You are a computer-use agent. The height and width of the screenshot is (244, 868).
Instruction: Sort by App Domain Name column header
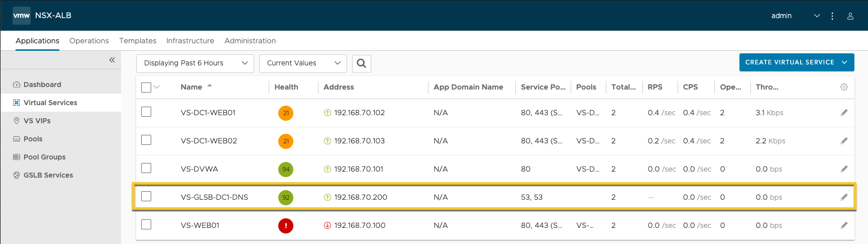point(468,87)
